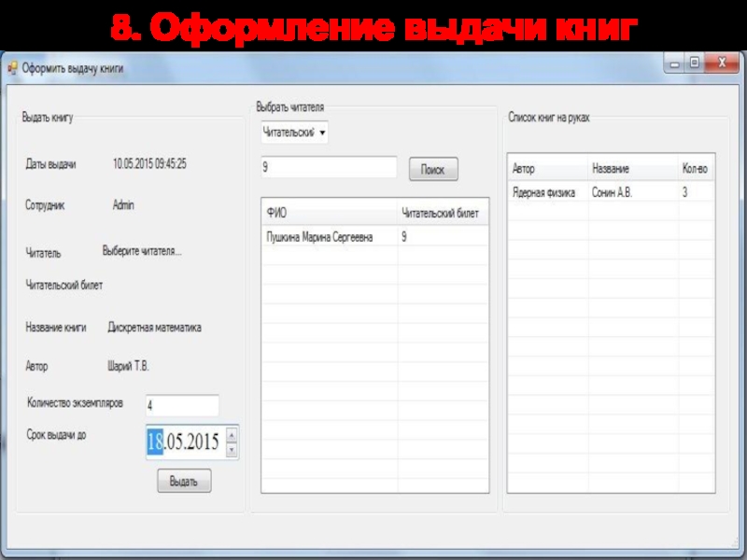
Task: Maximize the issue book window
Action: click(x=694, y=63)
